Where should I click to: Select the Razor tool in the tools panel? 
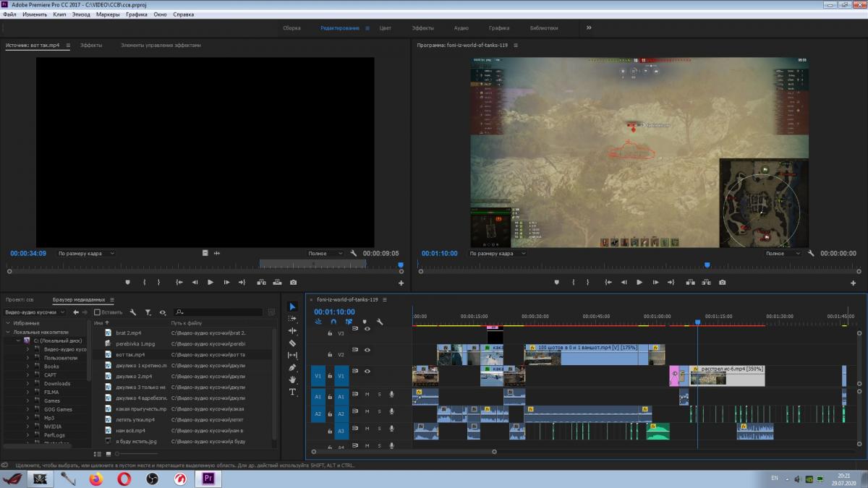(x=292, y=343)
